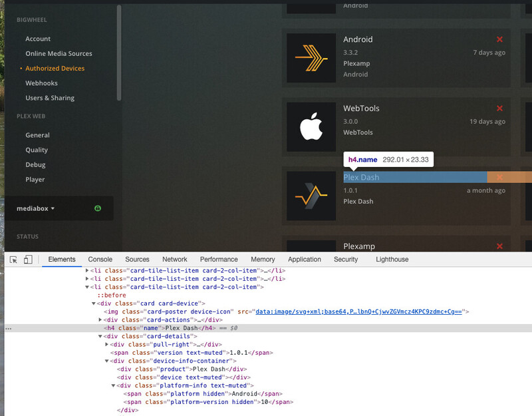This screenshot has width=532, height=416.
Task: Open Quality settings
Action: [x=37, y=150]
